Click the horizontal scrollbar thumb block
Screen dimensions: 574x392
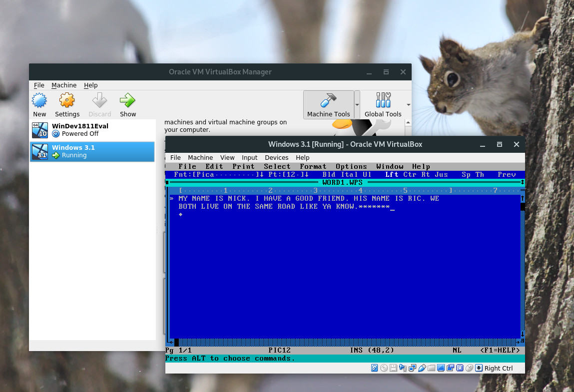(x=176, y=342)
